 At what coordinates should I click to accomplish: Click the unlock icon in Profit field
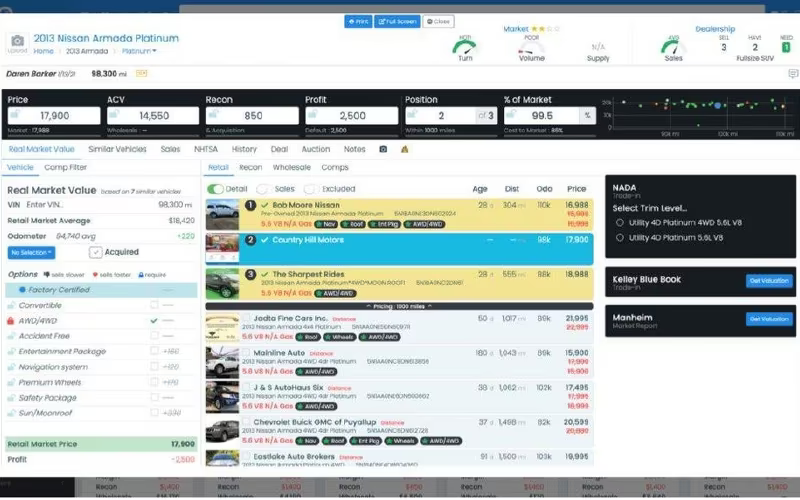(313, 114)
